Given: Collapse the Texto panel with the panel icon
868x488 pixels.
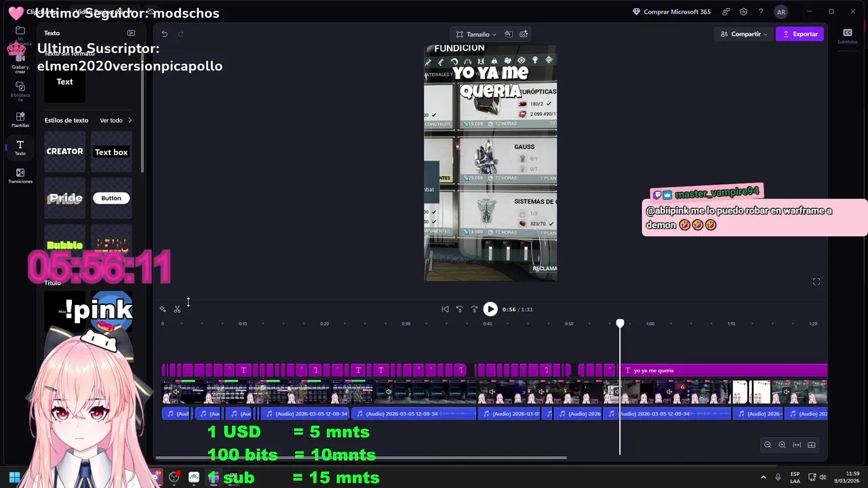Looking at the screenshot, I should [x=131, y=33].
